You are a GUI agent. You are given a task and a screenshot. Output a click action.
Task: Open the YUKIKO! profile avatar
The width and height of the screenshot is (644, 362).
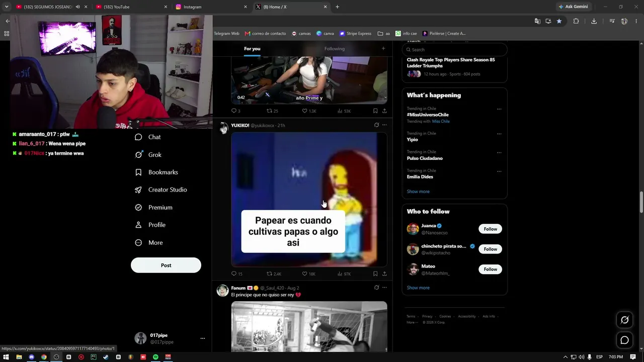[x=222, y=128]
